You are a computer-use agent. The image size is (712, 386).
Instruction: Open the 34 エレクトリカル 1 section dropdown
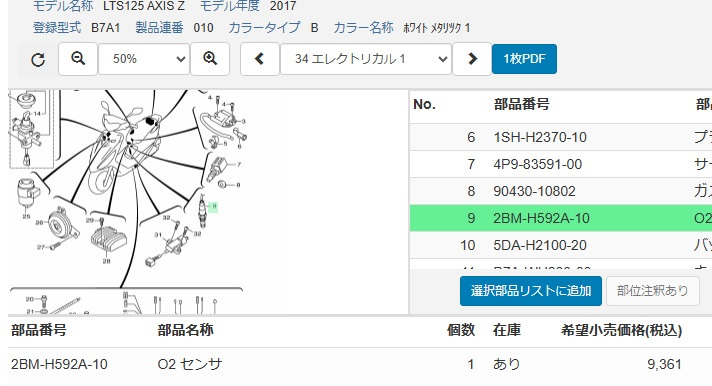coord(366,59)
